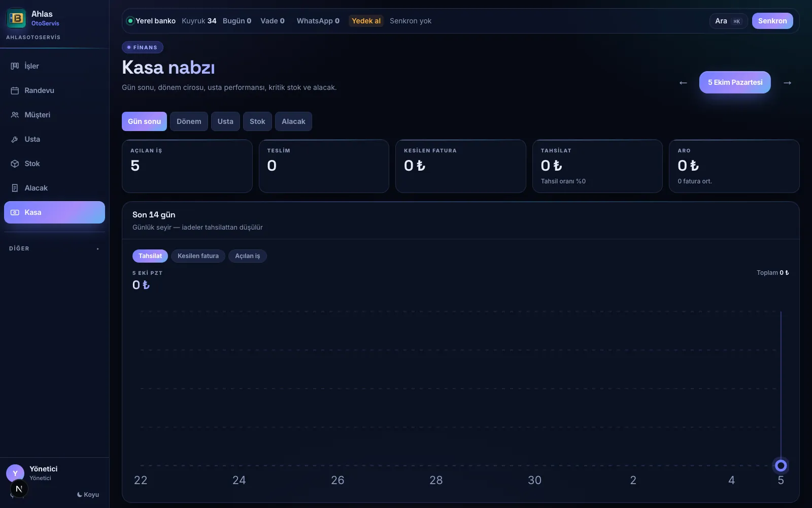Image resolution: width=812 pixels, height=508 pixels.
Task: Open the Ara search field
Action: (x=728, y=21)
